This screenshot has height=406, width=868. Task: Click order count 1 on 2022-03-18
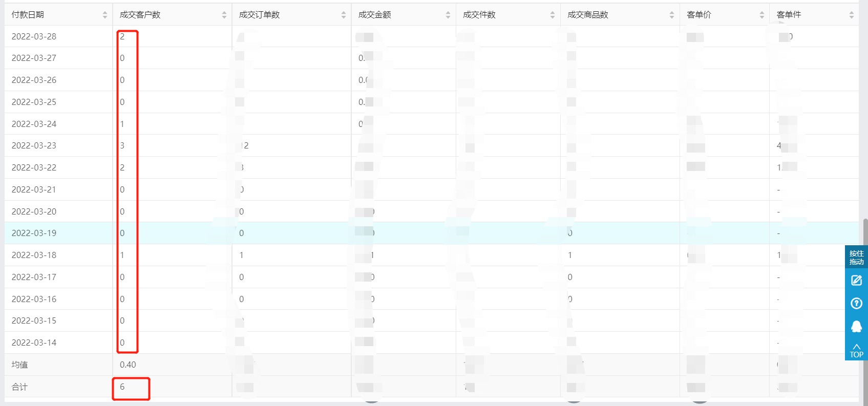241,255
